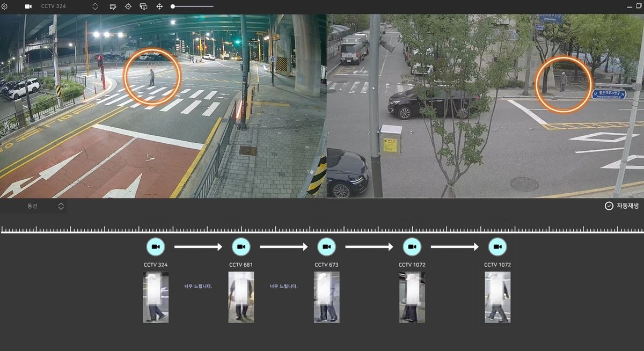The height and width of the screenshot is (351, 644).
Task: Select the CCTV 673 camera node
Action: [326, 246]
